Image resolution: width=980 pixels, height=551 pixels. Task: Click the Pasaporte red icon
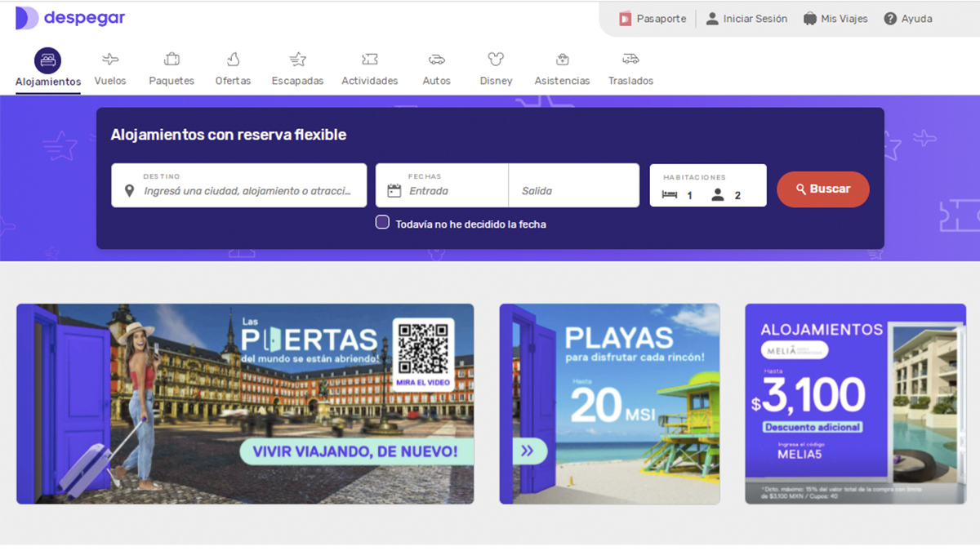(625, 19)
